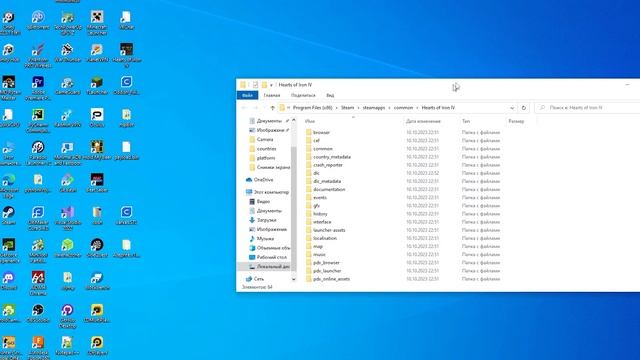Open the Файл ribbon tab
The width and height of the screenshot is (640, 360).
pyautogui.click(x=247, y=96)
